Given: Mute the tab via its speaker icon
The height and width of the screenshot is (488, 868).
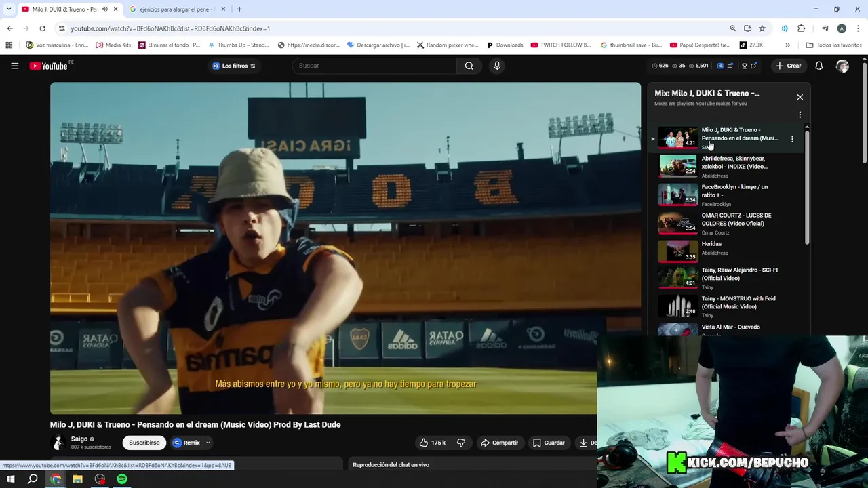Looking at the screenshot, I should pyautogui.click(x=104, y=9).
